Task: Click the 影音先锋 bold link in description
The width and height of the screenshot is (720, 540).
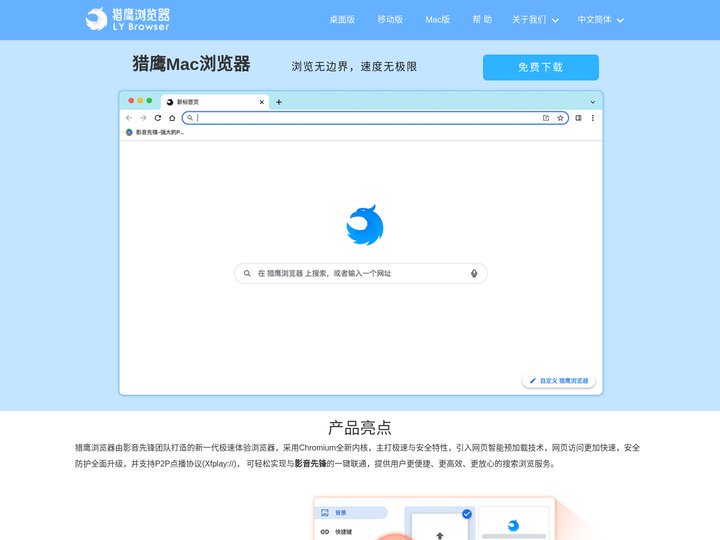Action: click(310, 463)
